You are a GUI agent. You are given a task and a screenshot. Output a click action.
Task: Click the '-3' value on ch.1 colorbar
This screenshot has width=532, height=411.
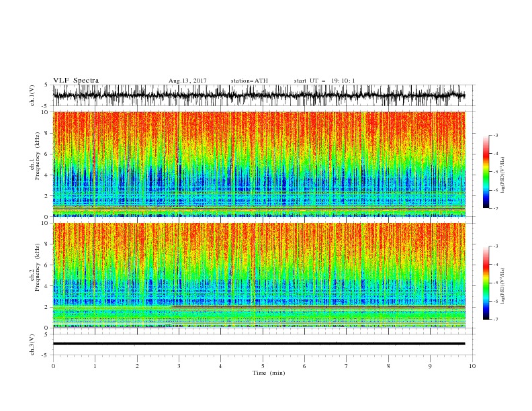click(495, 135)
